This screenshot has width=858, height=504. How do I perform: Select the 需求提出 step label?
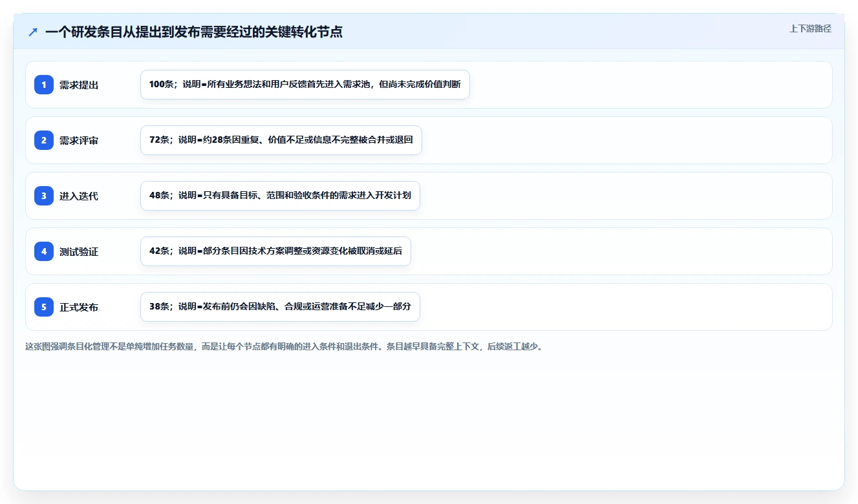point(79,85)
